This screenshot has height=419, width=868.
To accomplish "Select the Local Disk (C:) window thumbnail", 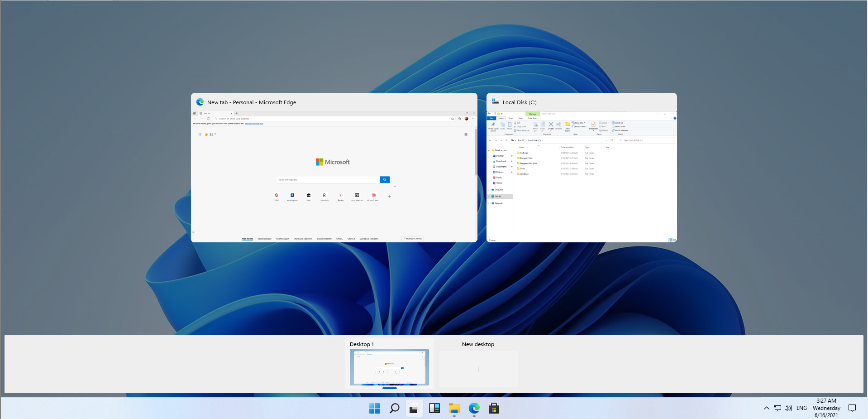I will (582, 168).
